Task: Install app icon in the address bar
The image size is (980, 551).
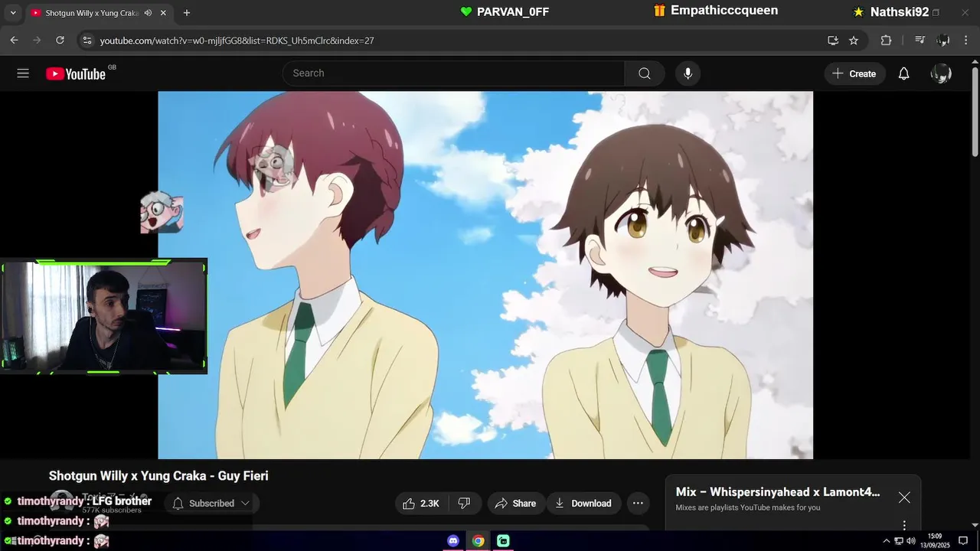Action: [x=833, y=40]
